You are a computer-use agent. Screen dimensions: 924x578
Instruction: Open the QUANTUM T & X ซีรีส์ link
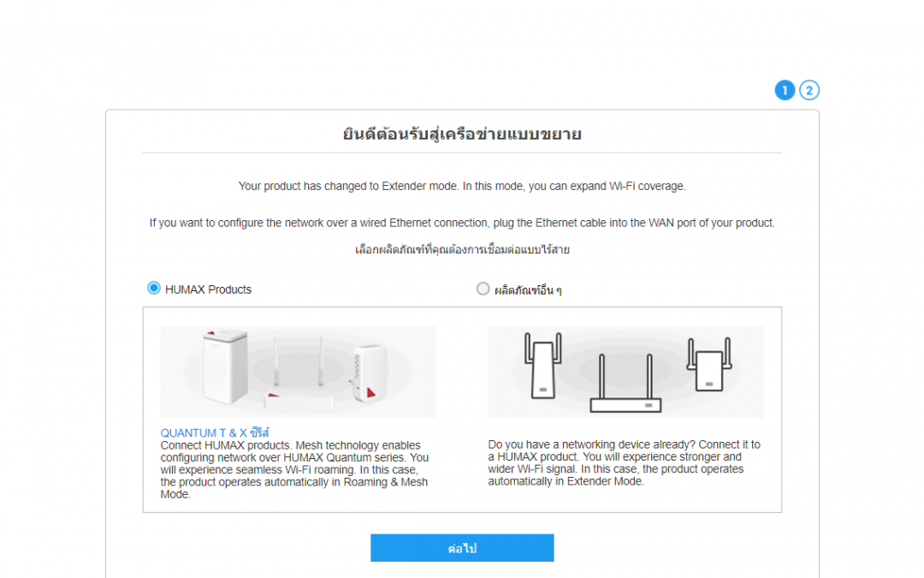pyautogui.click(x=215, y=432)
